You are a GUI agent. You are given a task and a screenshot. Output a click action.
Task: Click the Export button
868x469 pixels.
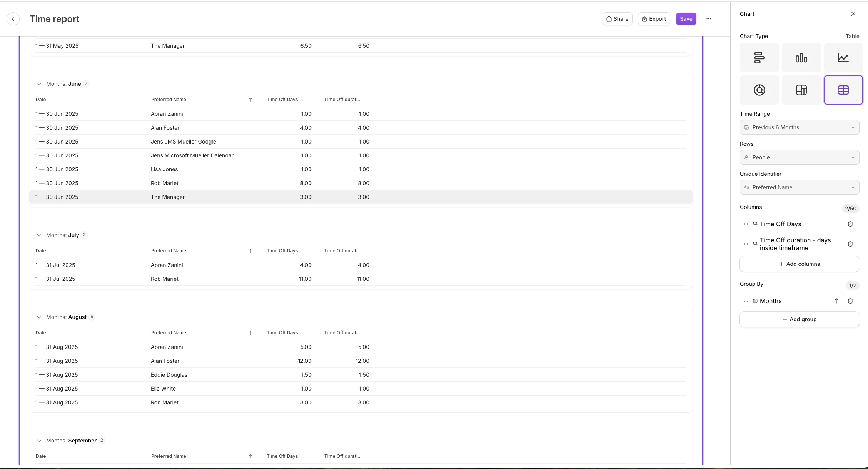pos(654,19)
